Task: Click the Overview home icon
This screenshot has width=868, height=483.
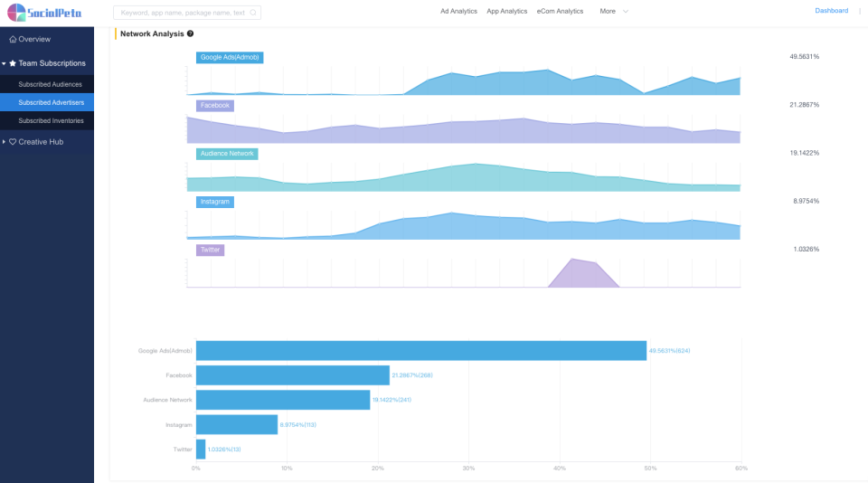Action: point(13,39)
